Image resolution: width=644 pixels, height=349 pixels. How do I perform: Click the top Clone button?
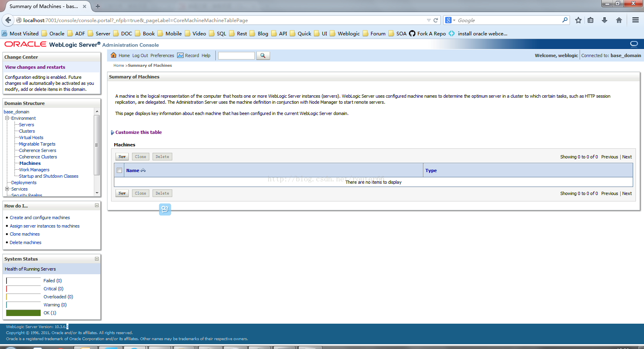pyautogui.click(x=140, y=157)
